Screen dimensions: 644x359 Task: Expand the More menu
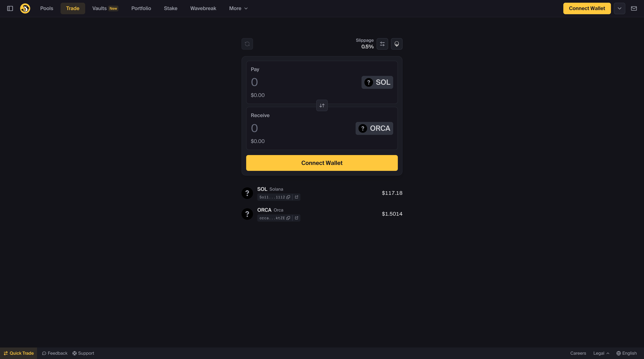pyautogui.click(x=238, y=8)
